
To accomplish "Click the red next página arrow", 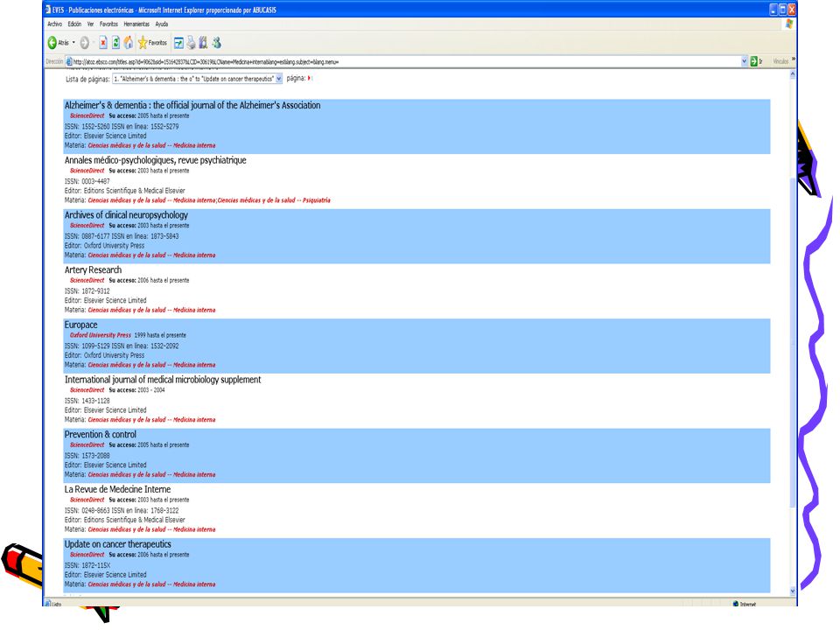I will (x=310, y=78).
